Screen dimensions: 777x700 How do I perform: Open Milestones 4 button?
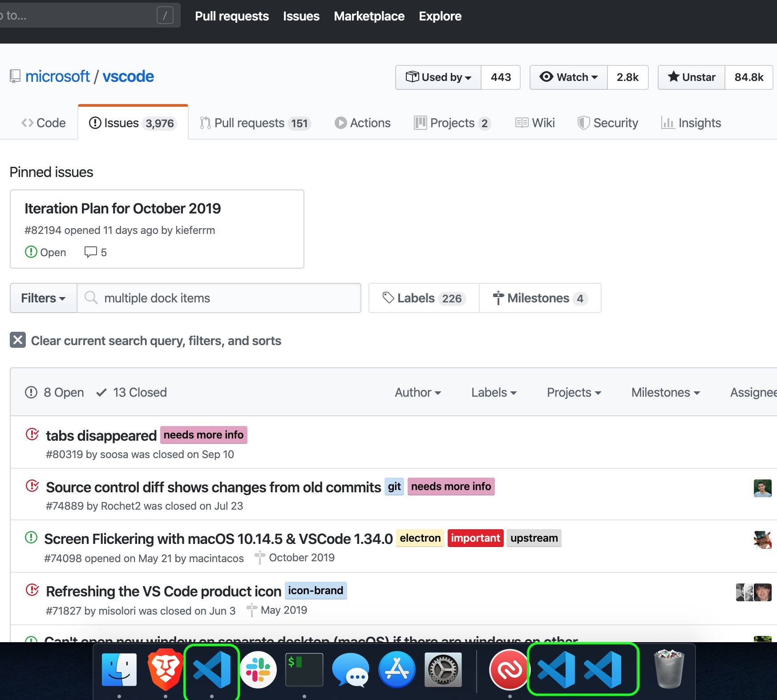540,298
